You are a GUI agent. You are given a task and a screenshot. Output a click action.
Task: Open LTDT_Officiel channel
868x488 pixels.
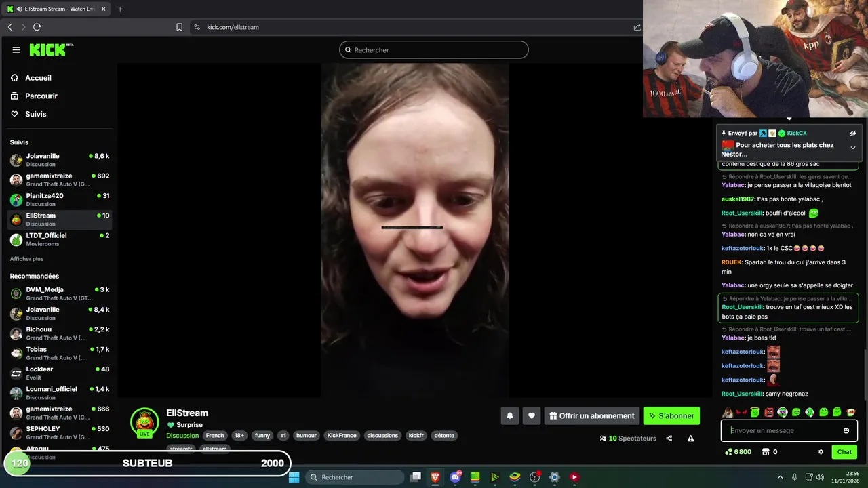(60, 239)
